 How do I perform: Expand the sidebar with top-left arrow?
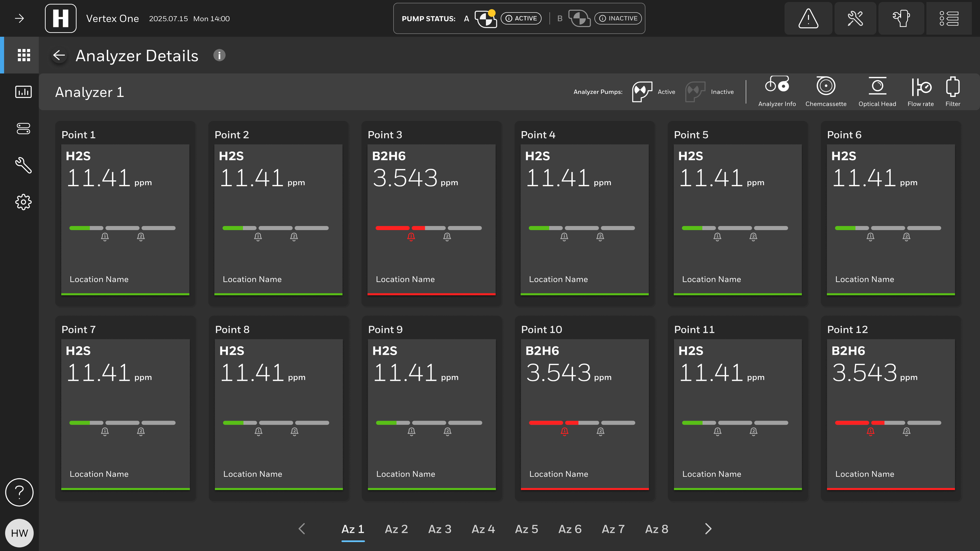point(19,18)
